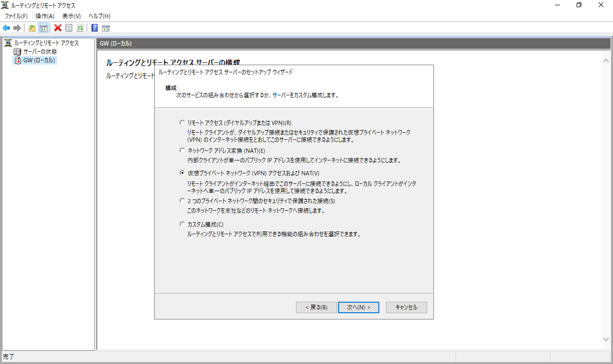The width and height of the screenshot is (613, 364).
Task: Toggle the Show/Hide console tree icon
Action: coord(43,28)
